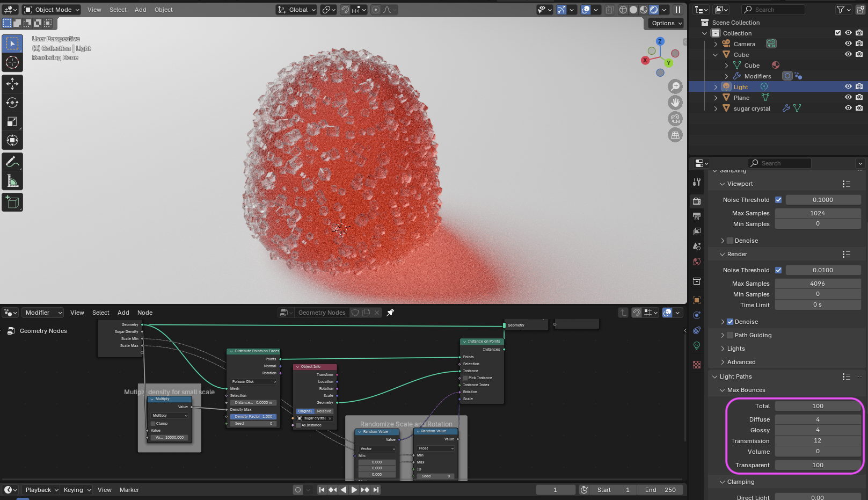Expand the sugar crystal outliner item
Screen dimensions: 868x500
click(x=716, y=108)
